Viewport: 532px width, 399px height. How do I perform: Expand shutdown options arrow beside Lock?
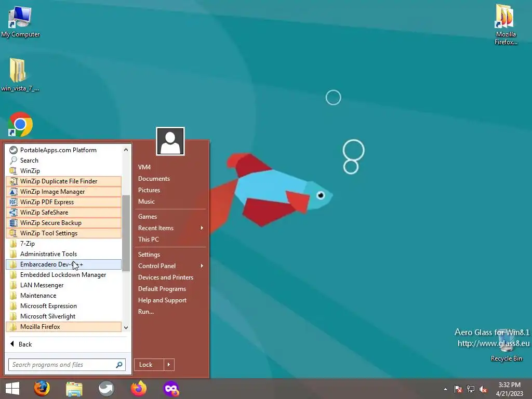point(169,365)
